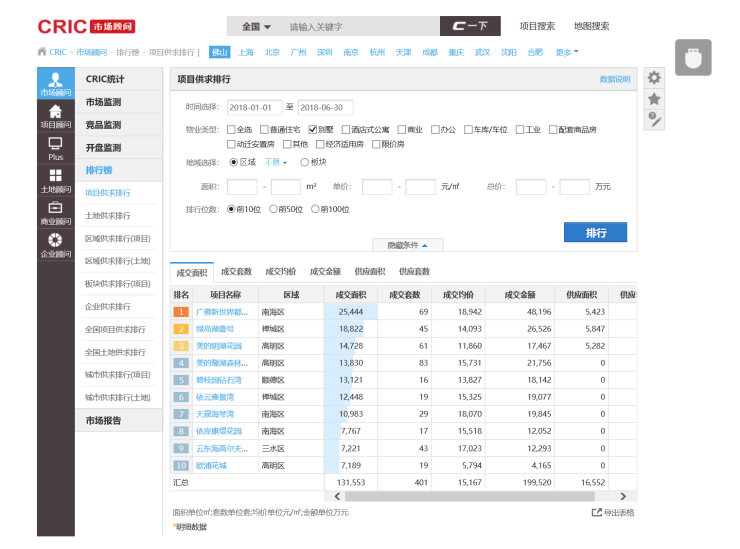
Task: Uncheck the 别墅 property type checkbox
Action: point(313,130)
